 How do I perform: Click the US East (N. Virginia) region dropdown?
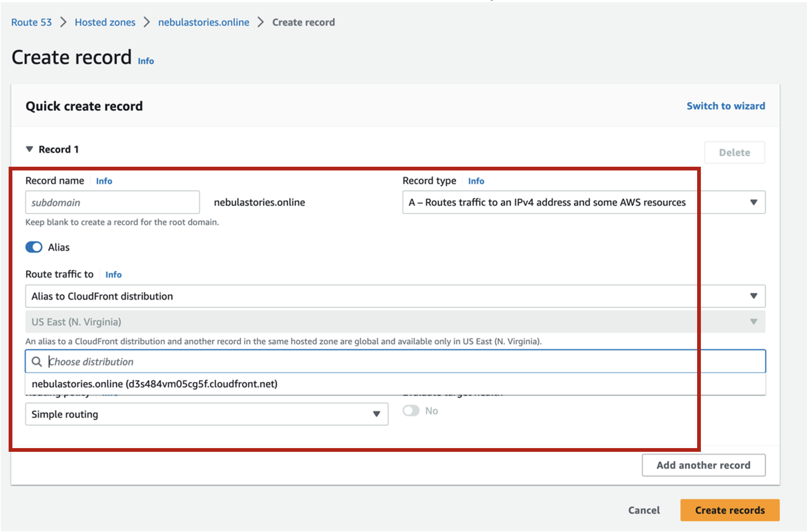395,322
